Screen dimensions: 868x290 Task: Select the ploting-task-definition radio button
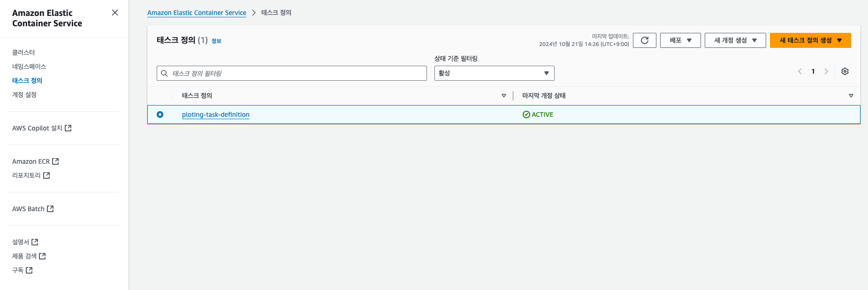[160, 114]
